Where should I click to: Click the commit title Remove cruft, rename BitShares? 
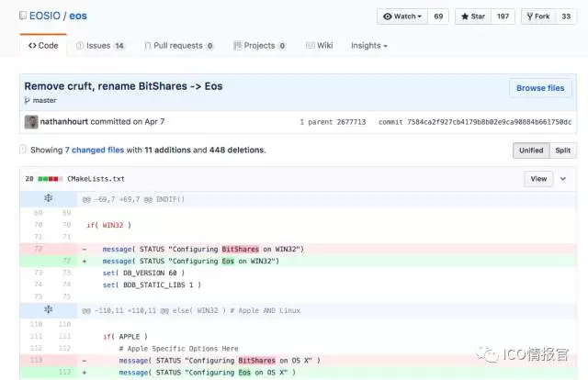123,86
